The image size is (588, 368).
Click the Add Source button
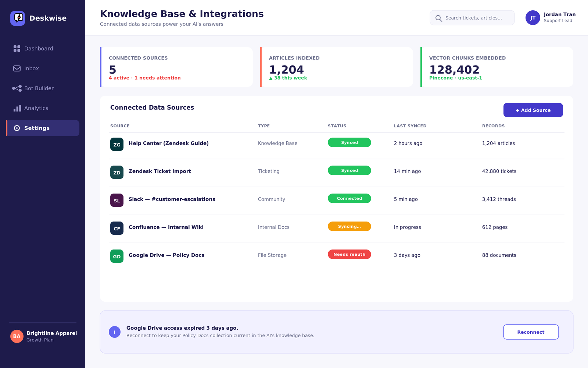click(533, 110)
